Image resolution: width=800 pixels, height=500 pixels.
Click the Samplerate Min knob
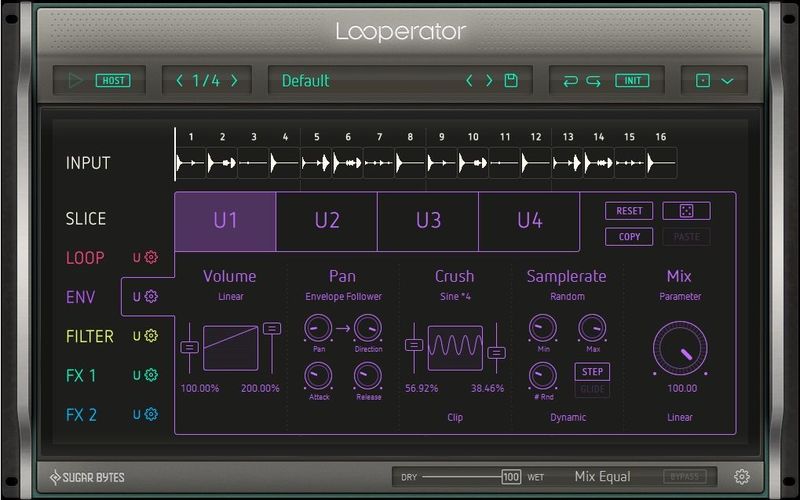coord(543,328)
